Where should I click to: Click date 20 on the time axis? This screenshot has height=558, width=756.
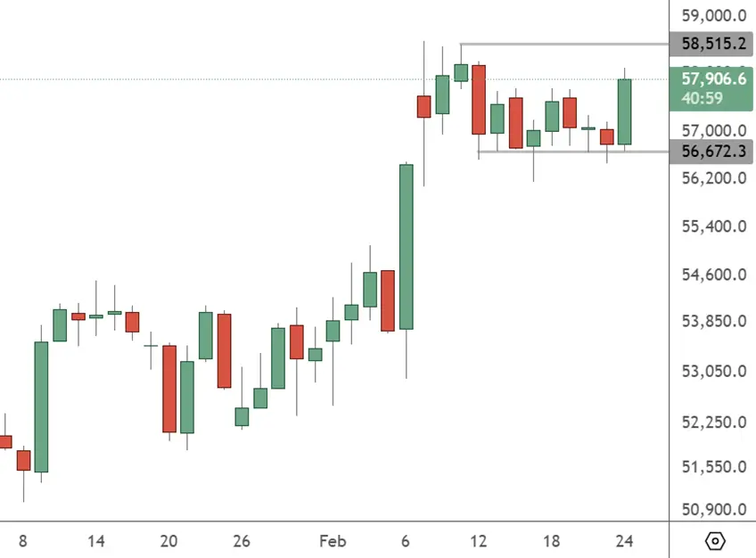(169, 541)
